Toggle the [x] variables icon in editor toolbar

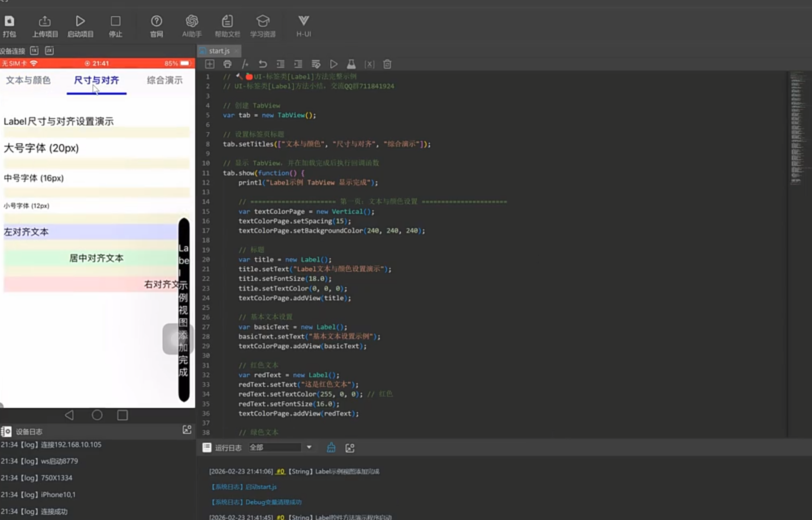pos(369,64)
